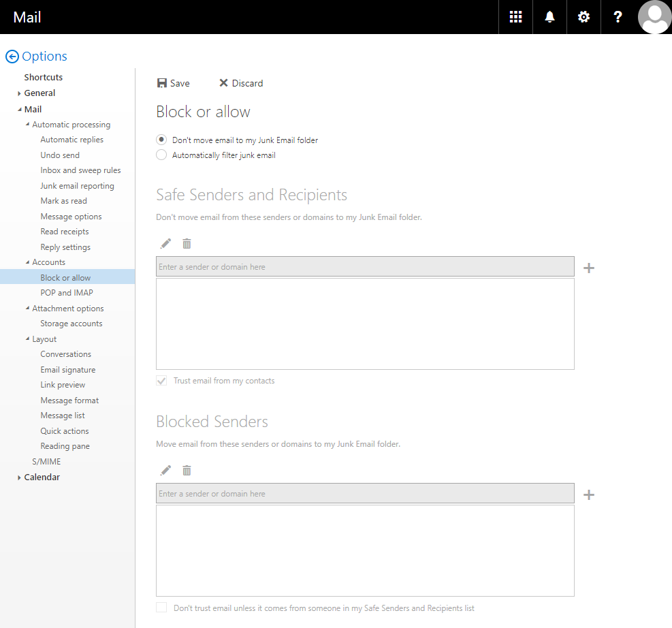Open the app launcher grid icon

[x=515, y=16]
